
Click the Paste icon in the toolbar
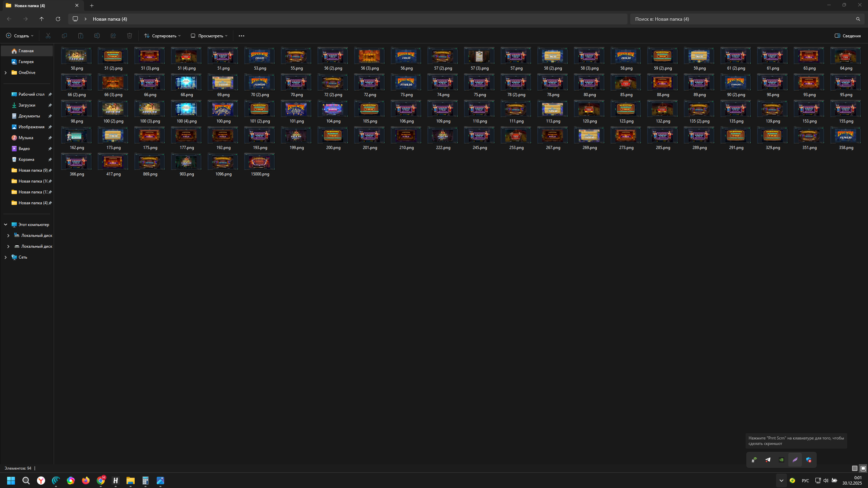81,36
